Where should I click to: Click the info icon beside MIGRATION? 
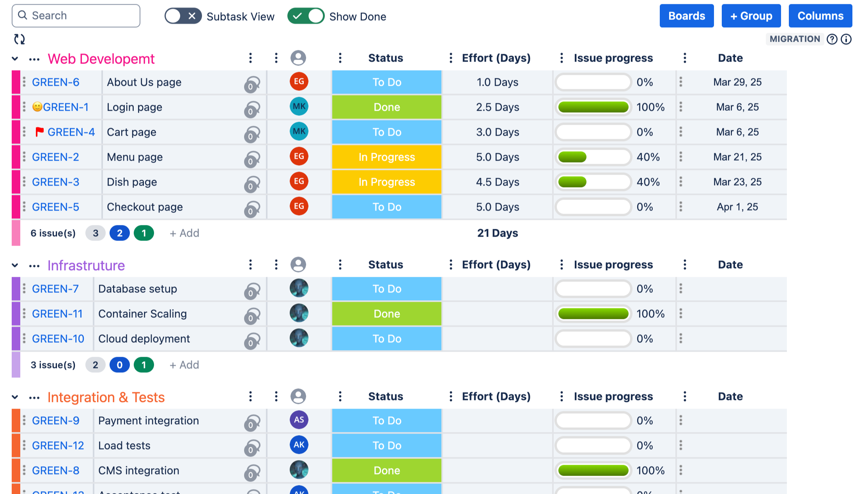point(846,39)
